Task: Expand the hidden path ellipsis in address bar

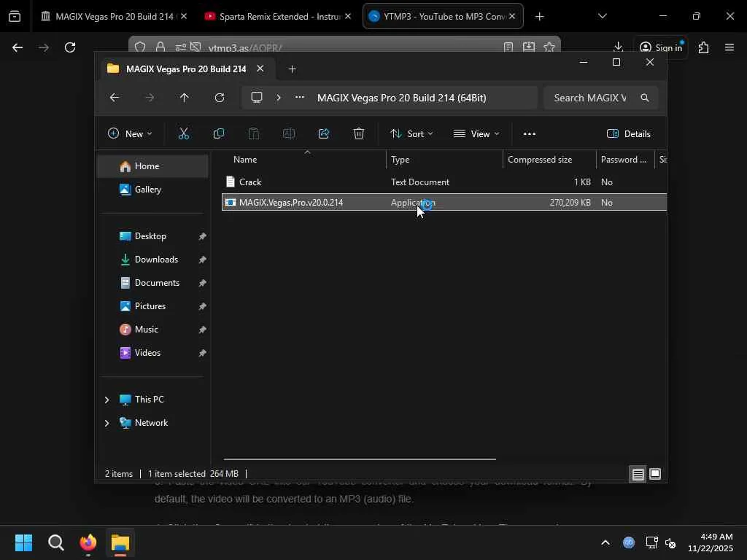Action: 300,98
